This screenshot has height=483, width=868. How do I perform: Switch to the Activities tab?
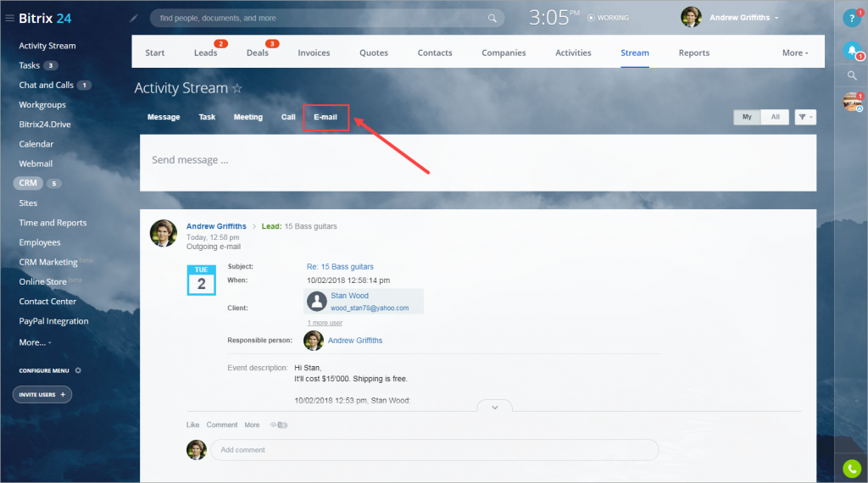[x=573, y=53]
